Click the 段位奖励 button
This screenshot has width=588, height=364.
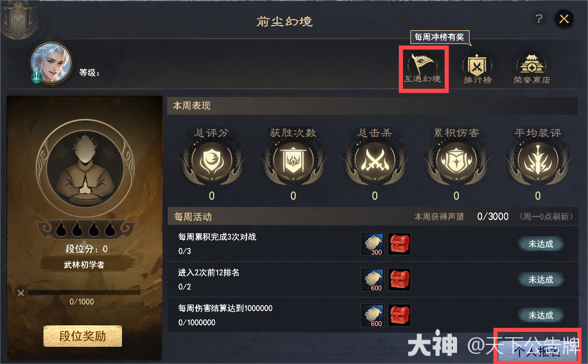click(x=83, y=336)
